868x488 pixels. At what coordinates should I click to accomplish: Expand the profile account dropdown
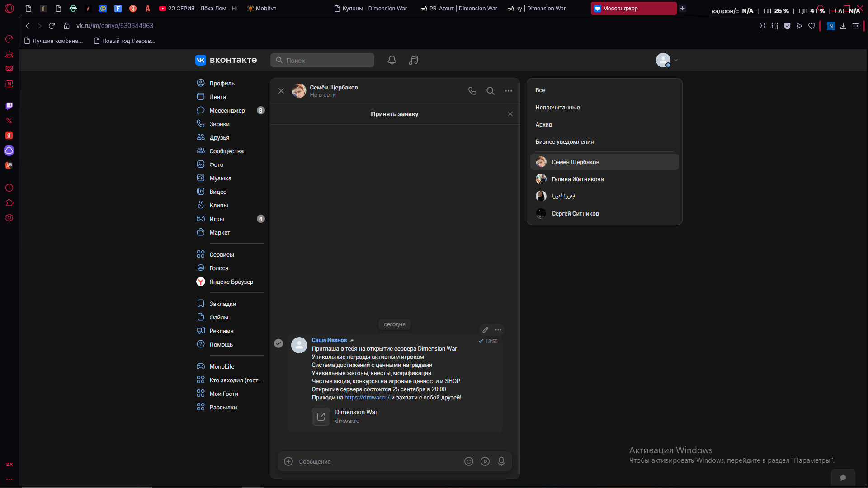(x=667, y=60)
